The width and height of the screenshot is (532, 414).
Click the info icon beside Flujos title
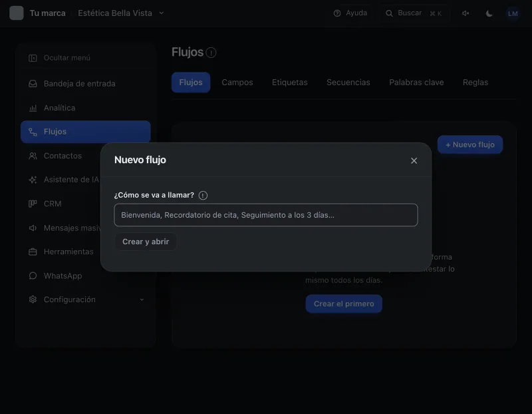pos(211,53)
